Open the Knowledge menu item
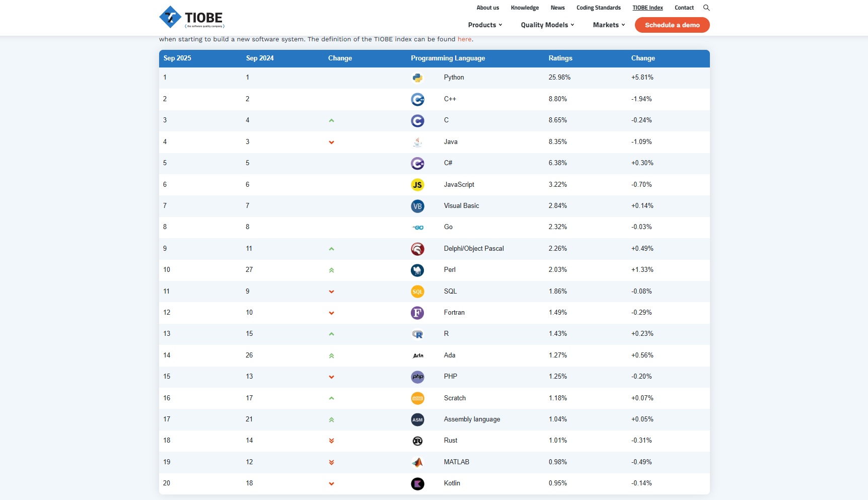Viewport: 868px width, 500px height. (x=525, y=8)
